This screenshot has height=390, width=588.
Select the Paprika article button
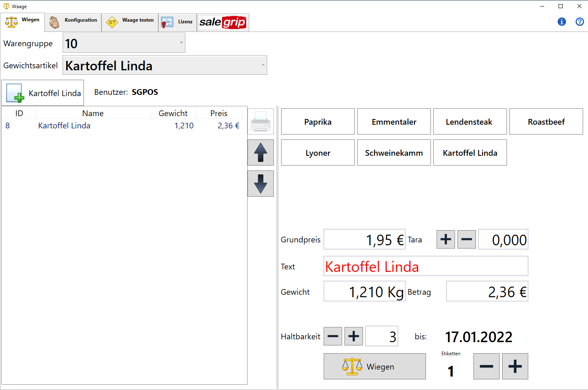318,121
